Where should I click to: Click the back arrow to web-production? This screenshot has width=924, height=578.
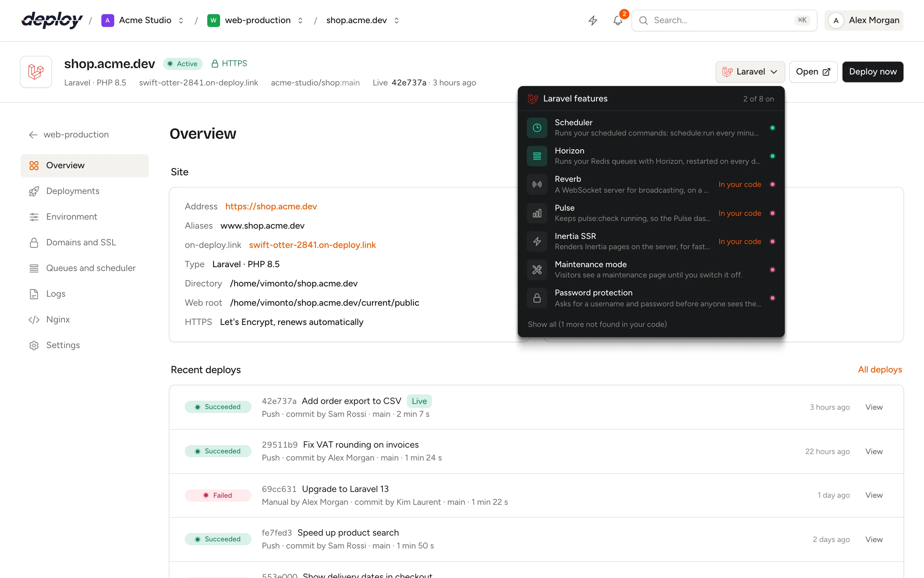33,135
